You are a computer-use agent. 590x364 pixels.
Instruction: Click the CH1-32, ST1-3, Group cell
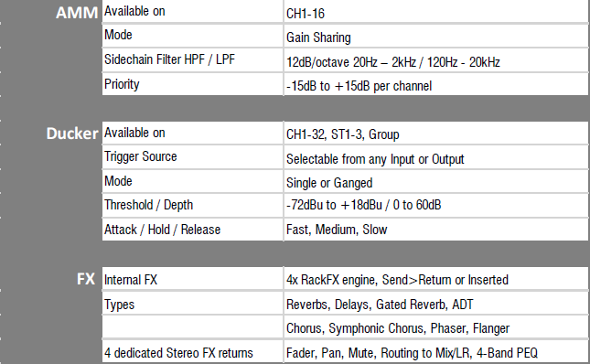click(x=436, y=134)
